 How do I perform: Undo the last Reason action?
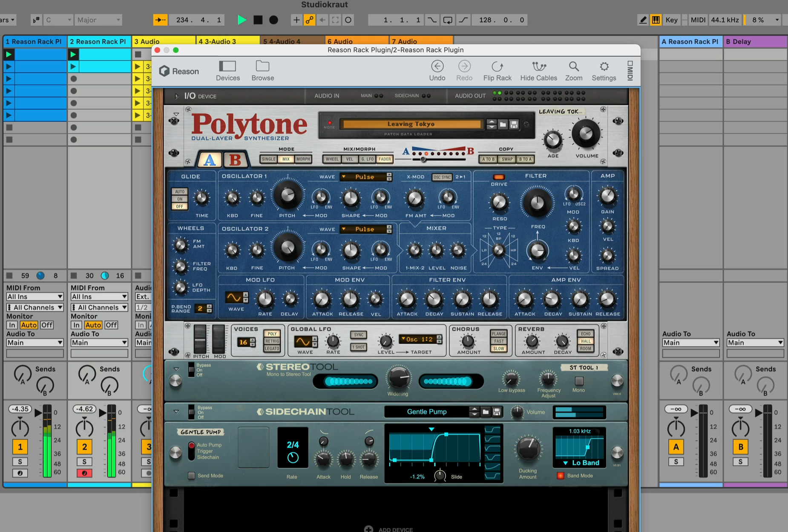(437, 71)
